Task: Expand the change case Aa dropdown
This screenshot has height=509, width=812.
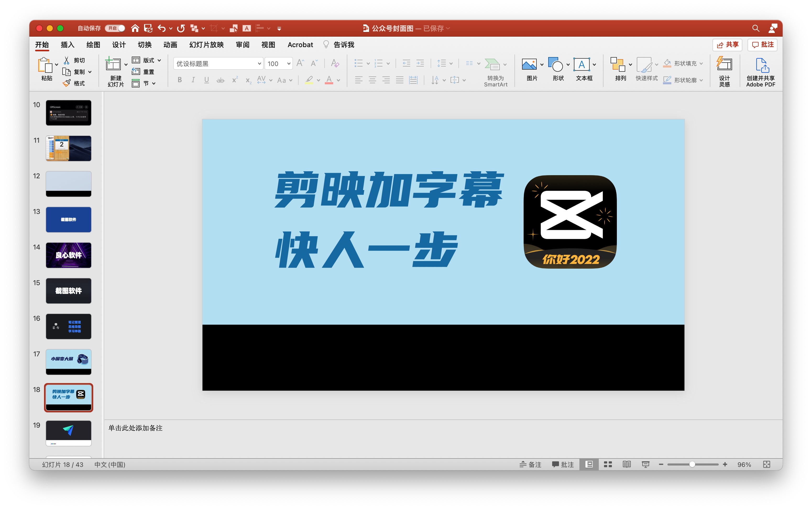Action: (291, 80)
